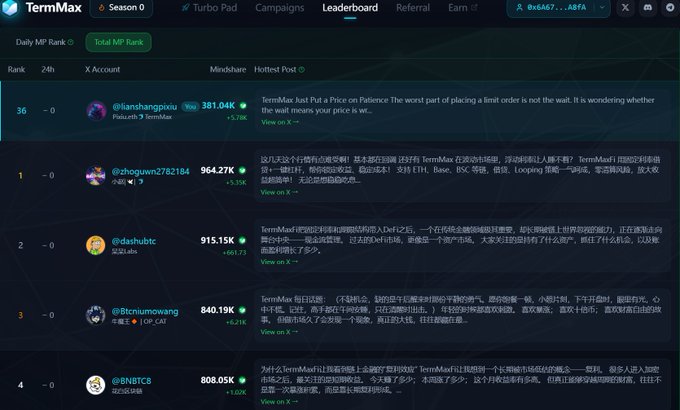Click the 915.15K mindshare value
This screenshot has width=680, height=410.
pyautogui.click(x=217, y=240)
